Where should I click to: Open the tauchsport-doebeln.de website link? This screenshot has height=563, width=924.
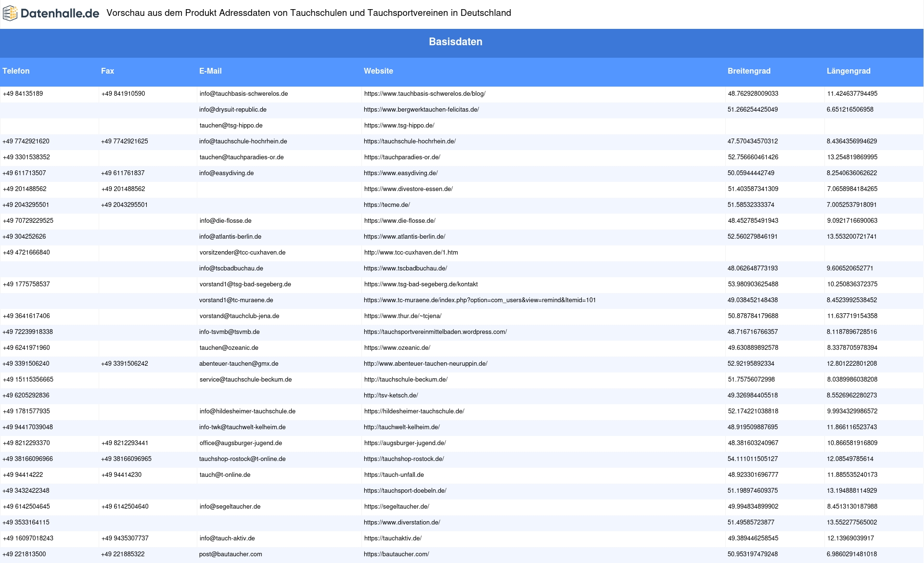coord(405,491)
